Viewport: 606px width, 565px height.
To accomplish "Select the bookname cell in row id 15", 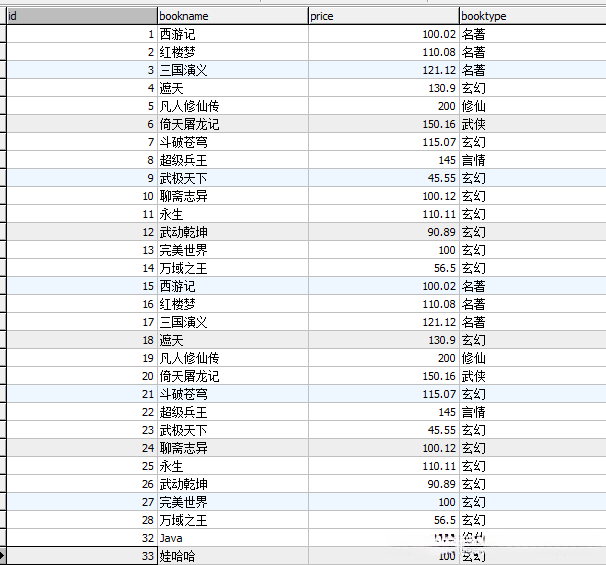I will (x=233, y=286).
